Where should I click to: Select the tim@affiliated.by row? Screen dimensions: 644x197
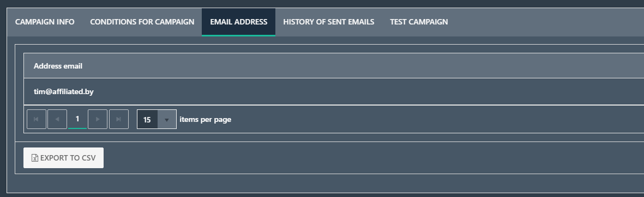click(x=334, y=91)
